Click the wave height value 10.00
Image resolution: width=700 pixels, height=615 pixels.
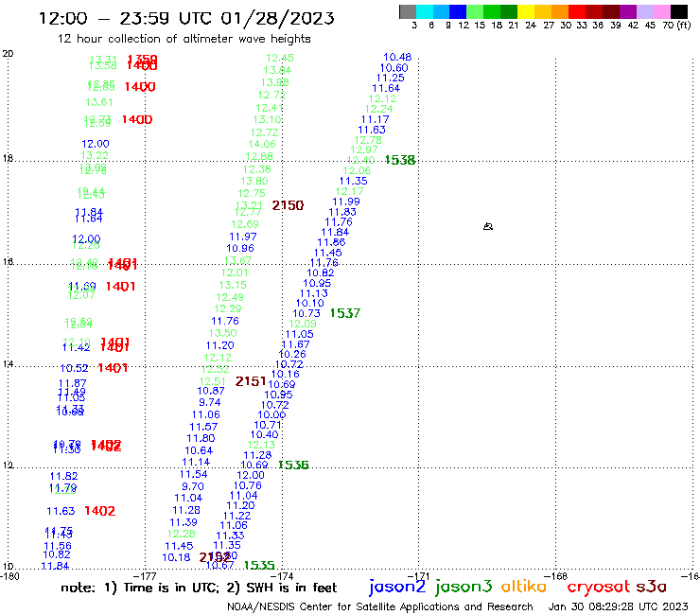pyautogui.click(x=271, y=415)
